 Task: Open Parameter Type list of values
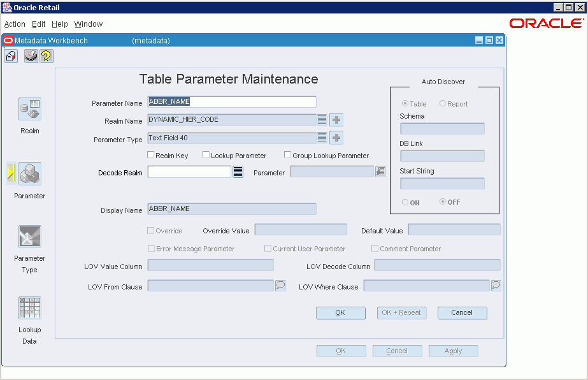pyautogui.click(x=322, y=138)
